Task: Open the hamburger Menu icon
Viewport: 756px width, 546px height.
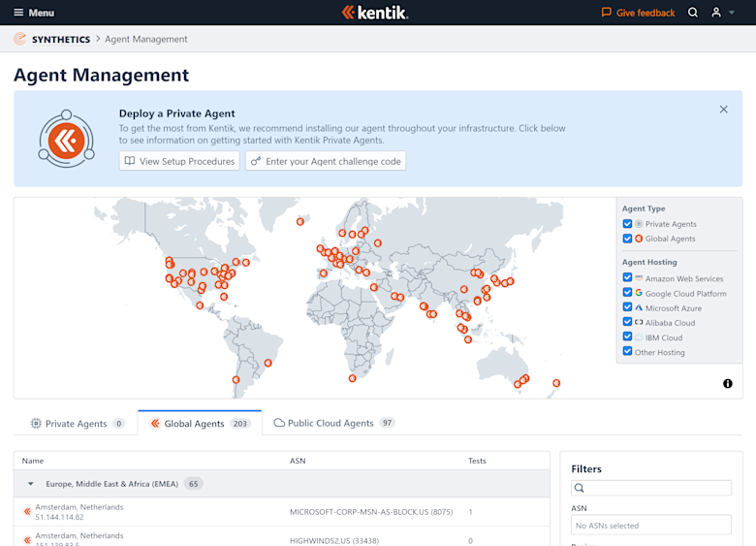Action: pos(18,13)
